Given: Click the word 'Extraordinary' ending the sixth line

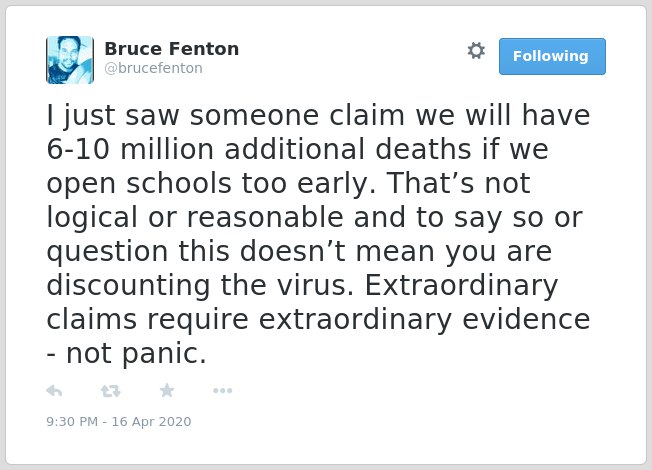Looking at the screenshot, I should [x=461, y=286].
